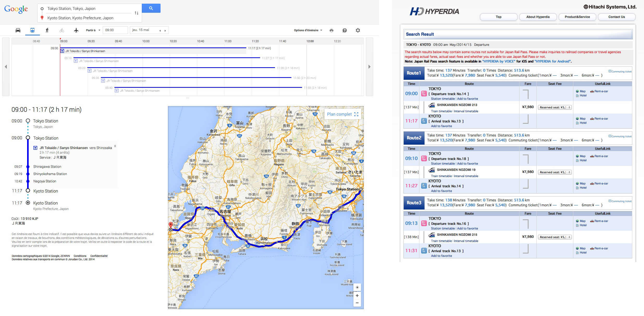644x316 pixels.
Task: Click the map location target button
Action: 357,287
